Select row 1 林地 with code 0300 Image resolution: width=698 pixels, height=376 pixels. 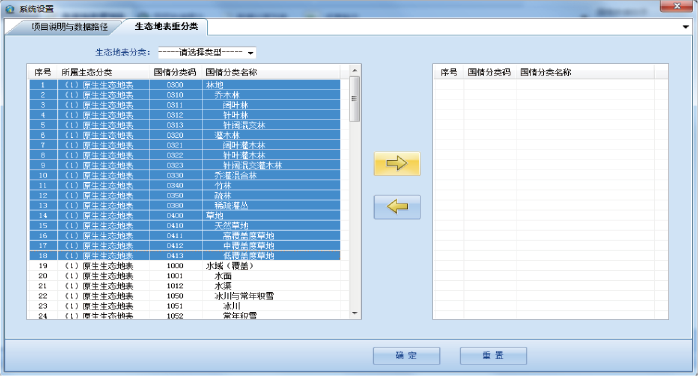(x=185, y=85)
